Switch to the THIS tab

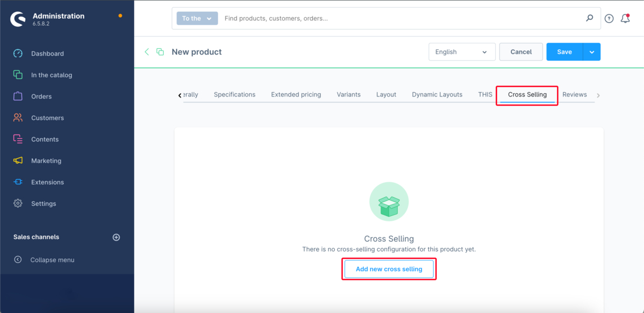click(x=485, y=94)
